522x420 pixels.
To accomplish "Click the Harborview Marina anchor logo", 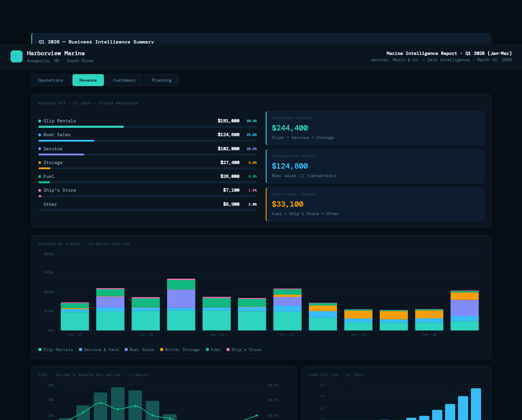I will coord(16,56).
